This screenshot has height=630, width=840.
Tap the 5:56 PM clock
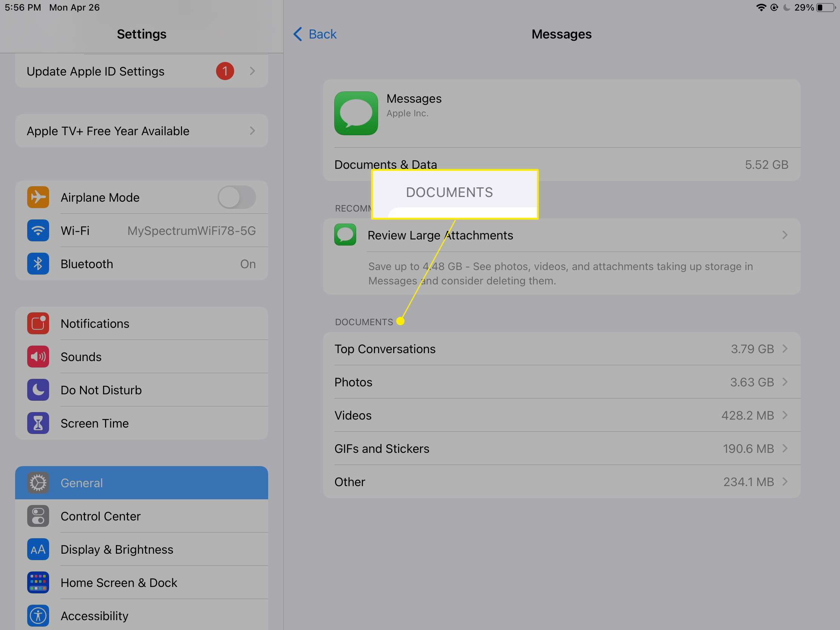click(23, 7)
